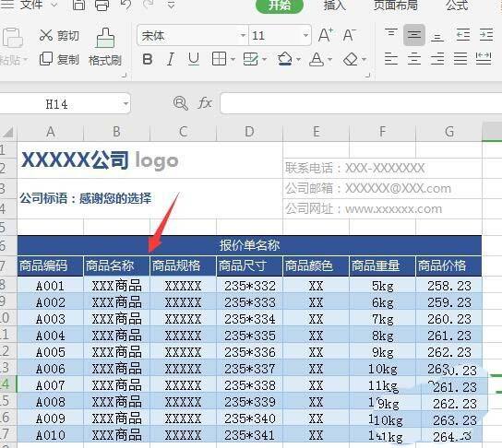Click the Cut scissors icon
502x448 pixels.
pos(46,35)
